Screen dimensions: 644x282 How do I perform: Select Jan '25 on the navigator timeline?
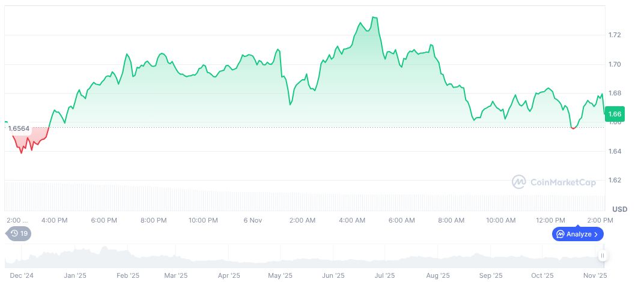point(74,275)
